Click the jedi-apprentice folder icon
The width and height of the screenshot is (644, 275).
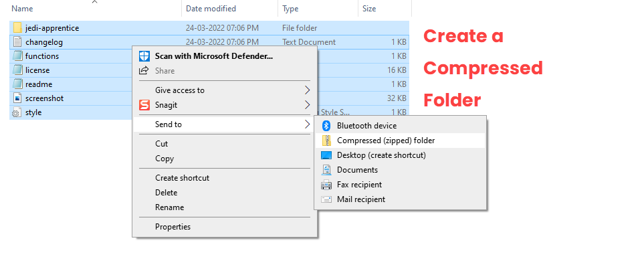pos(17,28)
